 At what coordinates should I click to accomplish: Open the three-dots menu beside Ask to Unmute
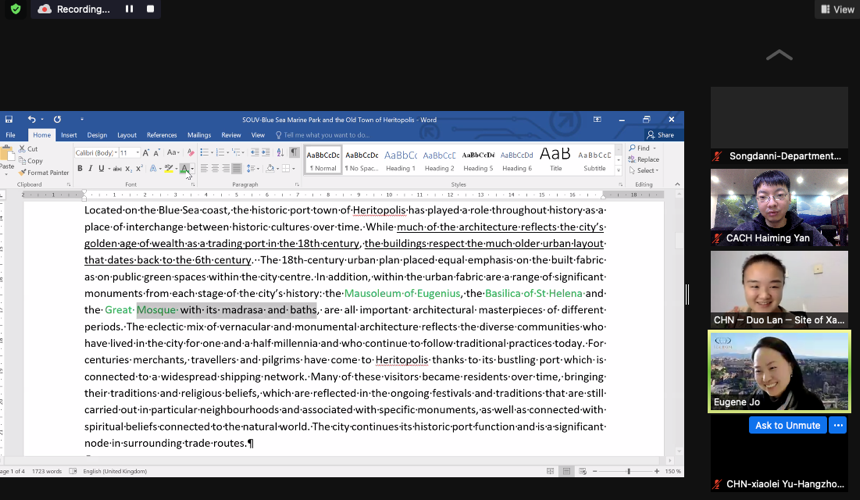click(838, 425)
